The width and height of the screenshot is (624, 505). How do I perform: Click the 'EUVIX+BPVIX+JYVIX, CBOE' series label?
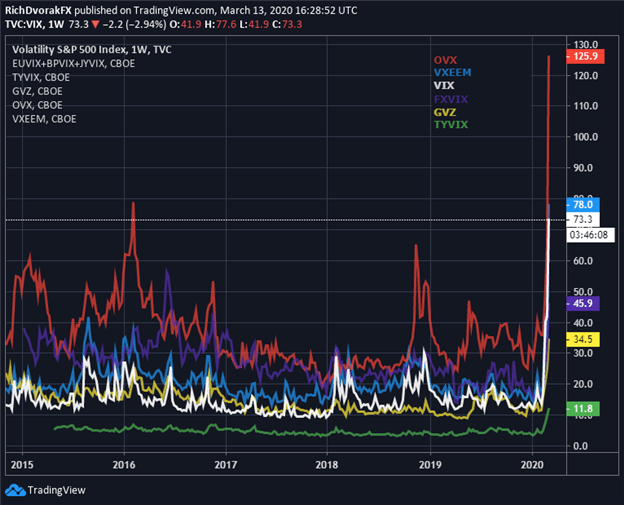pyautogui.click(x=74, y=64)
